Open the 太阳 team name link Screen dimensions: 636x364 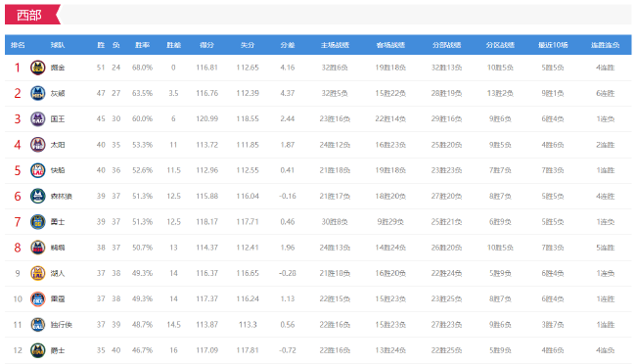tap(58, 145)
